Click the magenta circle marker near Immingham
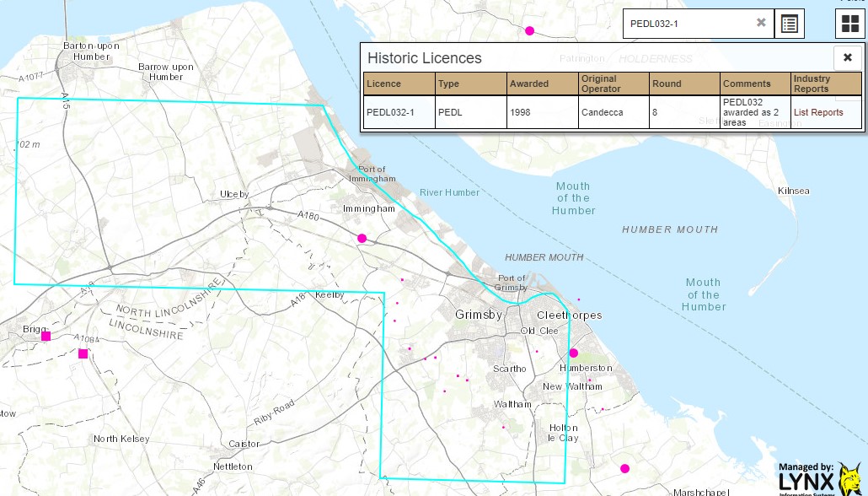This screenshot has width=868, height=496. [362, 238]
